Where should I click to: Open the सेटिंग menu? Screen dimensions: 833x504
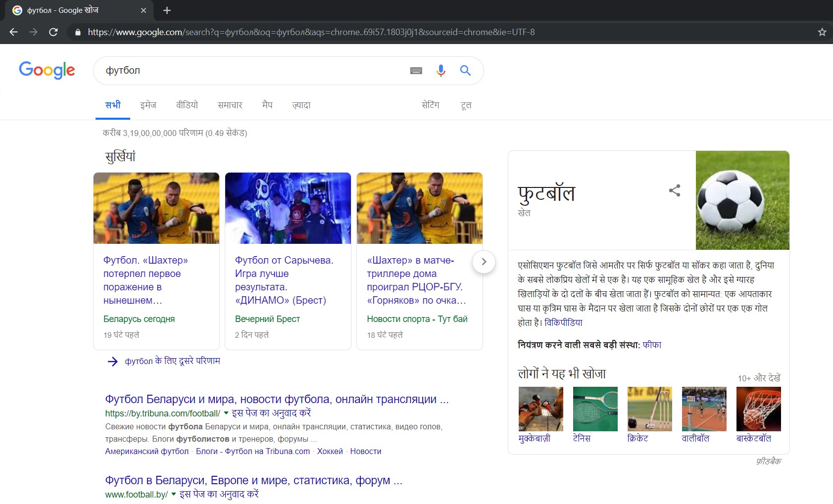click(430, 105)
